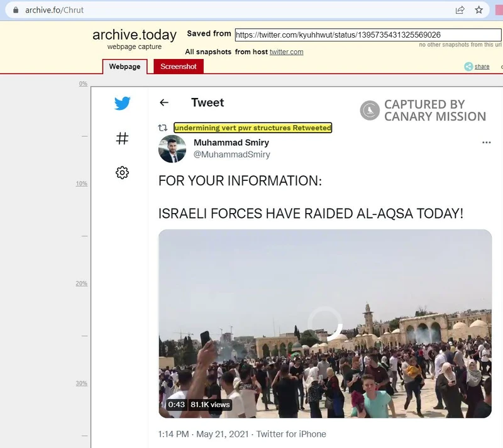Click the Twitter bird logo icon
503x448 pixels.
[x=123, y=104]
